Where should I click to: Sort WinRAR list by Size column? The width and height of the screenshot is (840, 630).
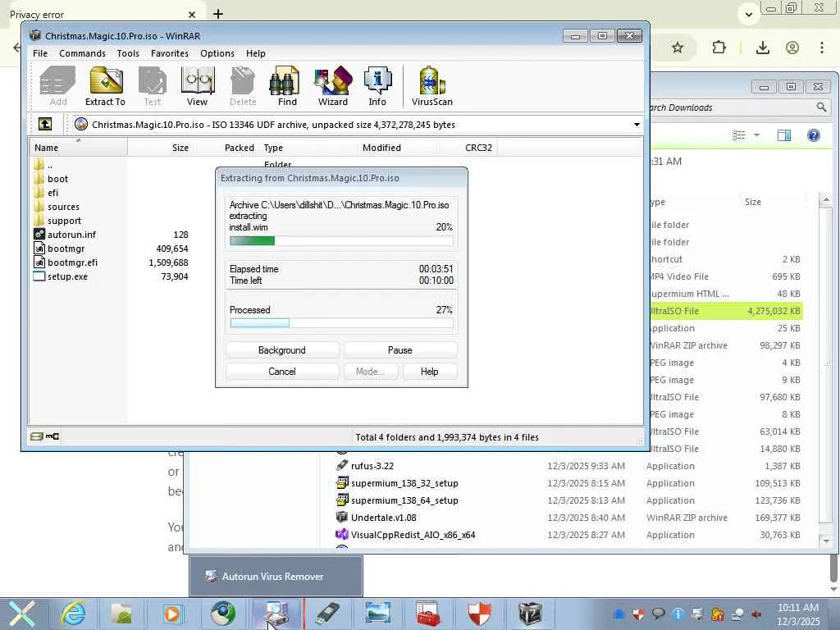[160, 148]
